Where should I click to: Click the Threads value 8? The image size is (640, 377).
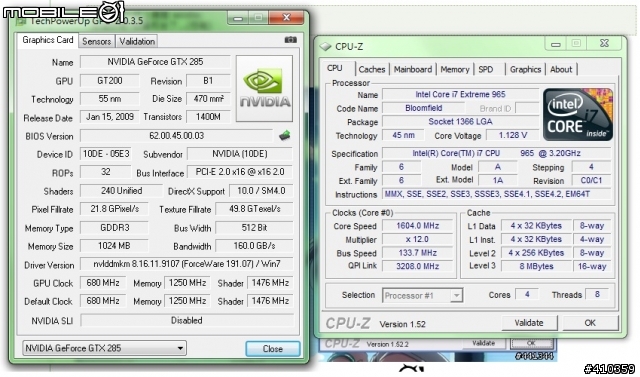click(597, 294)
